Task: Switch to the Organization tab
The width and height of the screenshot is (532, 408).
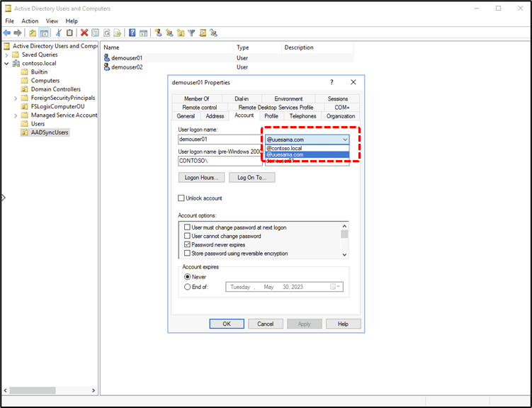Action: pyautogui.click(x=341, y=116)
